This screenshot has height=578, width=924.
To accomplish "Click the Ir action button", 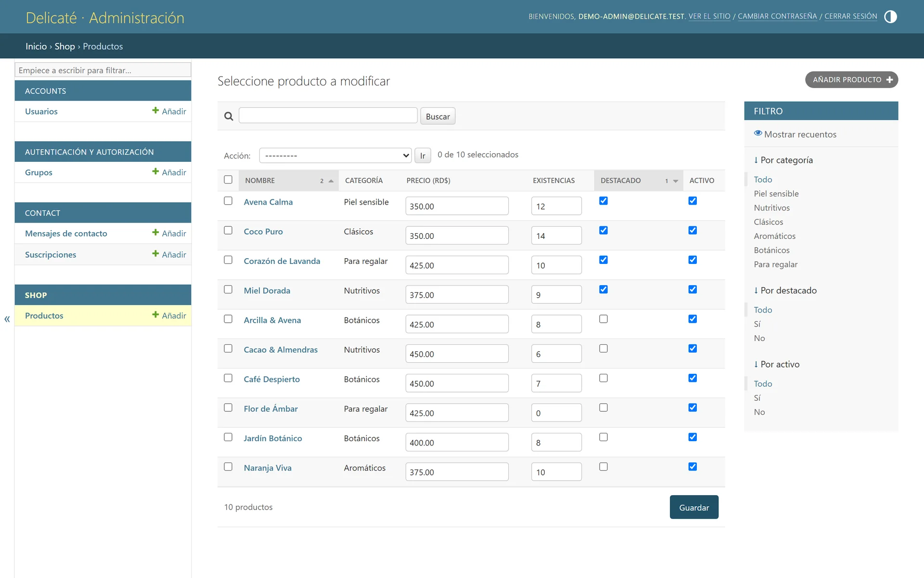I will 423,156.
